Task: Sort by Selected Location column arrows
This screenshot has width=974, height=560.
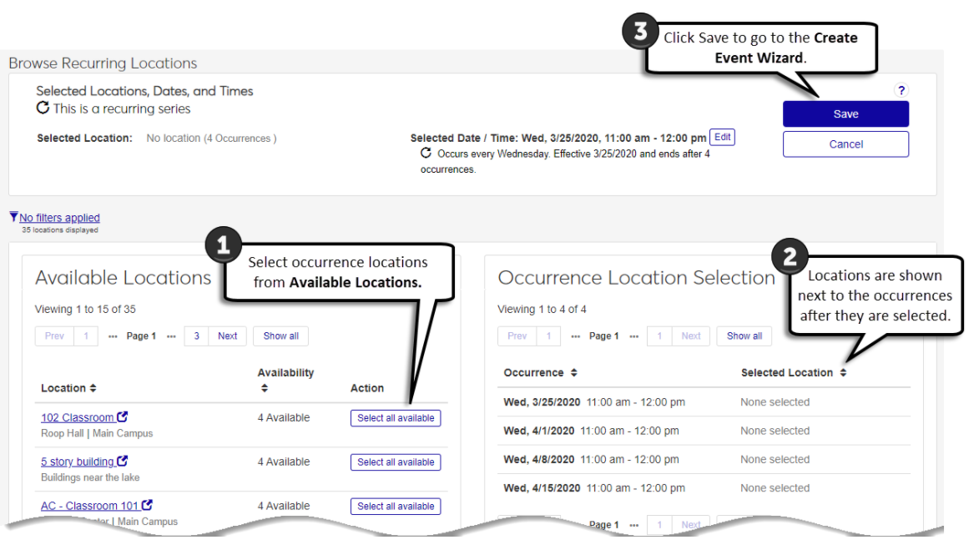Action: pyautogui.click(x=843, y=373)
